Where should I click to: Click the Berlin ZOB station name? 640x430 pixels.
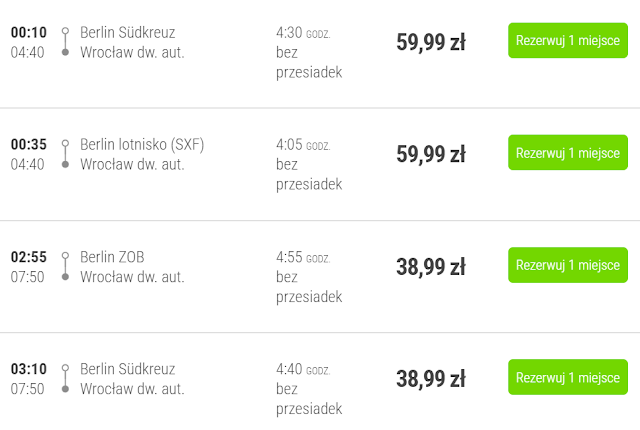(x=112, y=257)
